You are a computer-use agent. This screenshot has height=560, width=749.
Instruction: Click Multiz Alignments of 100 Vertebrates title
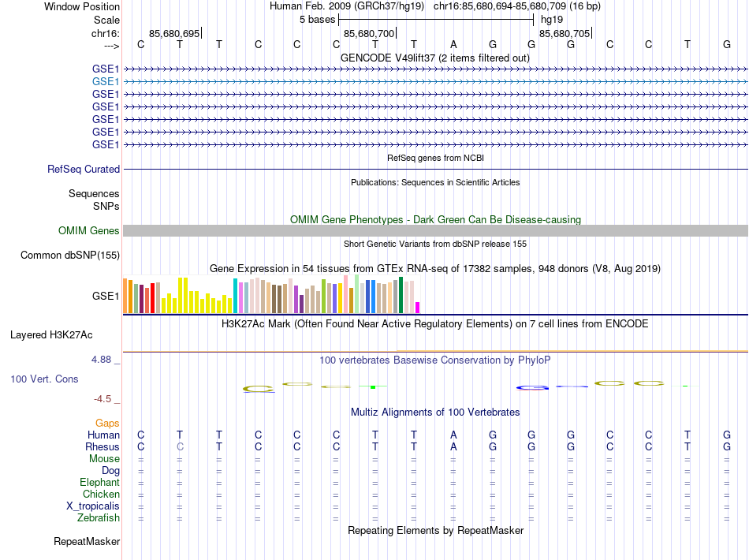(x=435, y=413)
